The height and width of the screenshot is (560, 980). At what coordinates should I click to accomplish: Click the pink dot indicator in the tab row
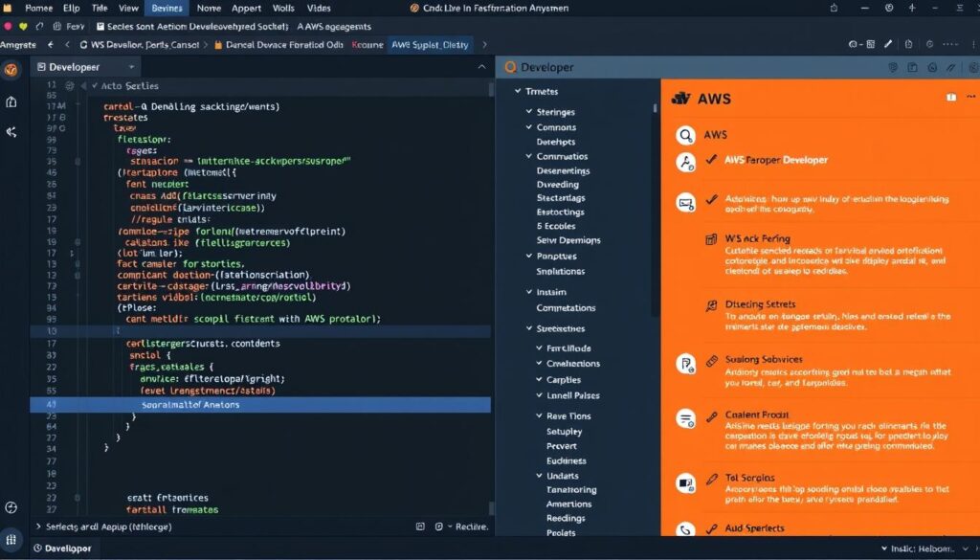tap(8, 27)
